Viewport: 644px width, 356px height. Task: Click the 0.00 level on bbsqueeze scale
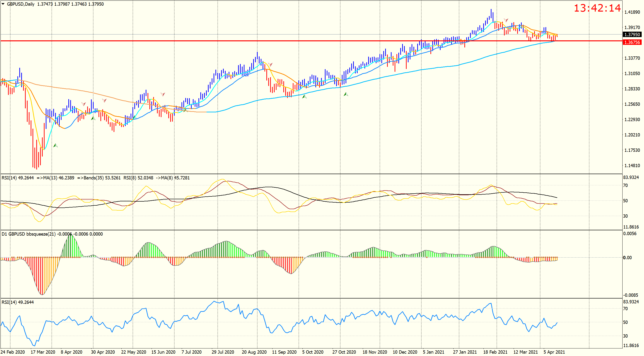click(x=627, y=258)
